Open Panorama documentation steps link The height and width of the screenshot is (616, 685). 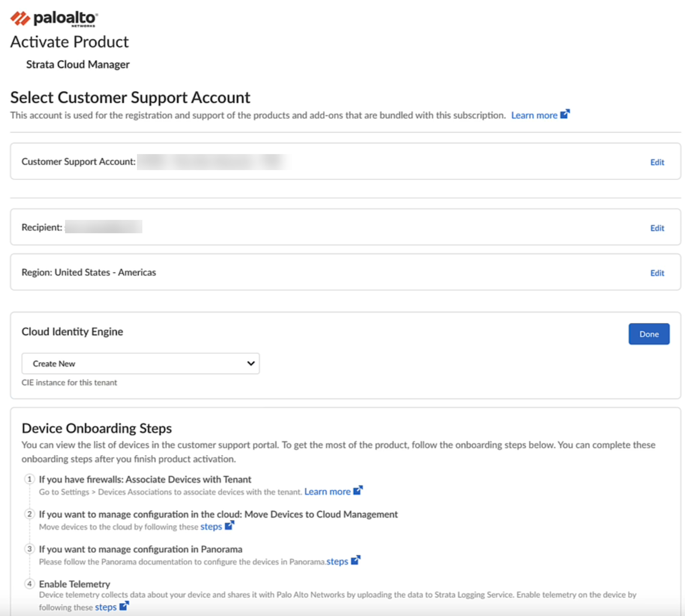coord(337,562)
